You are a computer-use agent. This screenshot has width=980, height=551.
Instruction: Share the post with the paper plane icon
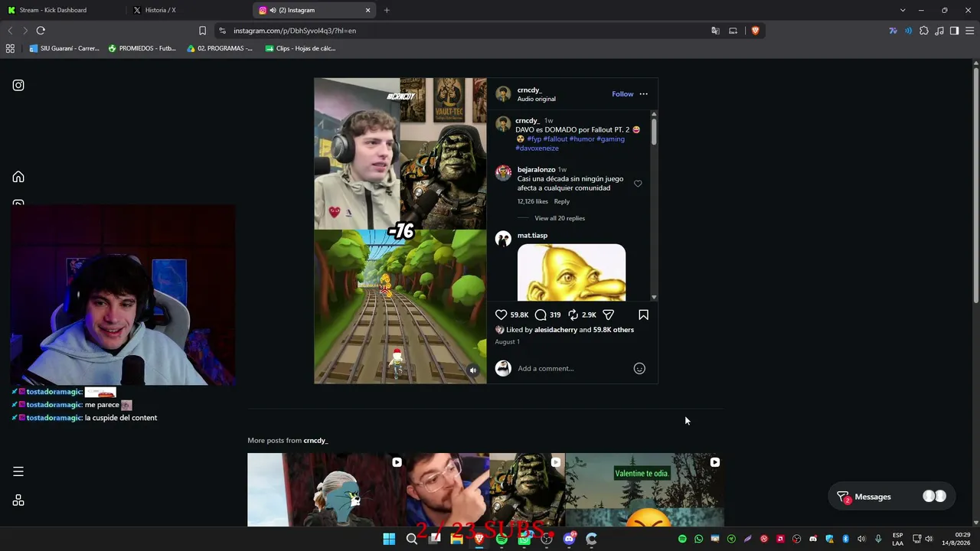pos(609,315)
